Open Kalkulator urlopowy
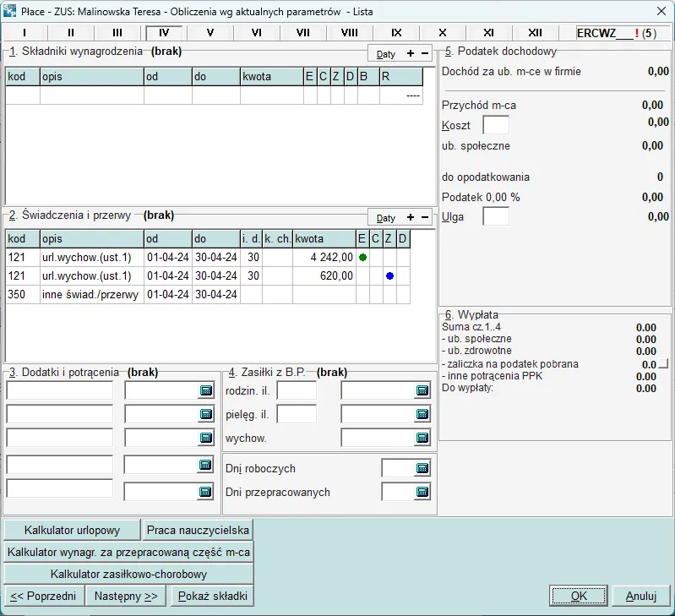This screenshot has width=675, height=616. pos(72,531)
